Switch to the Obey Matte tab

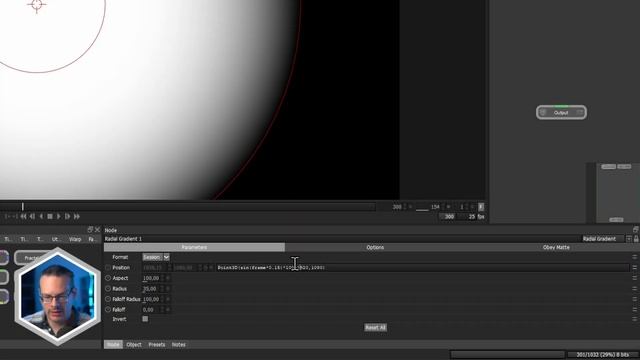point(556,247)
